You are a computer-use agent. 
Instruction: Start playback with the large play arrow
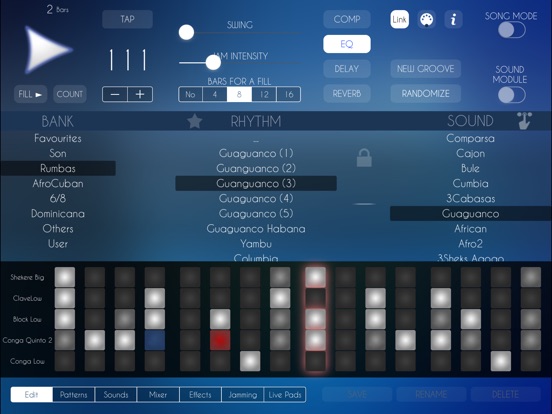point(46,50)
